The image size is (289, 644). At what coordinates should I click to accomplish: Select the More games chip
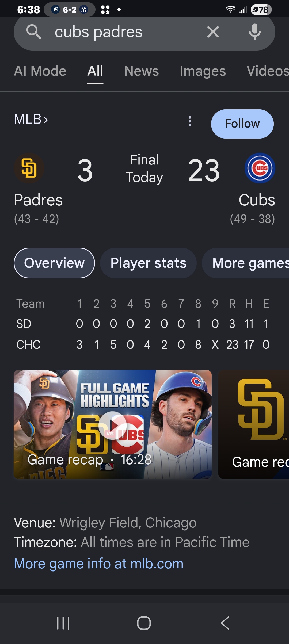point(245,263)
